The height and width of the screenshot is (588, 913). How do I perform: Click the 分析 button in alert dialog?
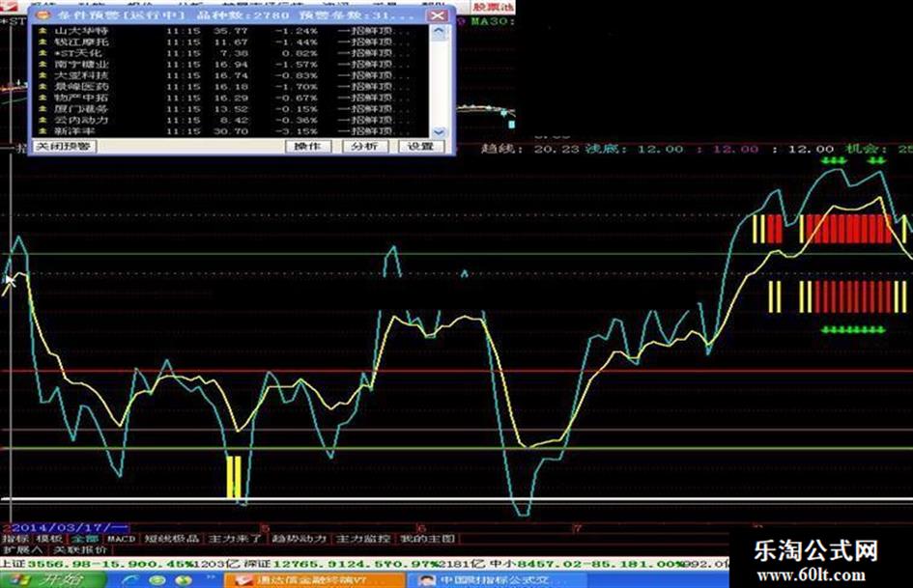[x=364, y=146]
